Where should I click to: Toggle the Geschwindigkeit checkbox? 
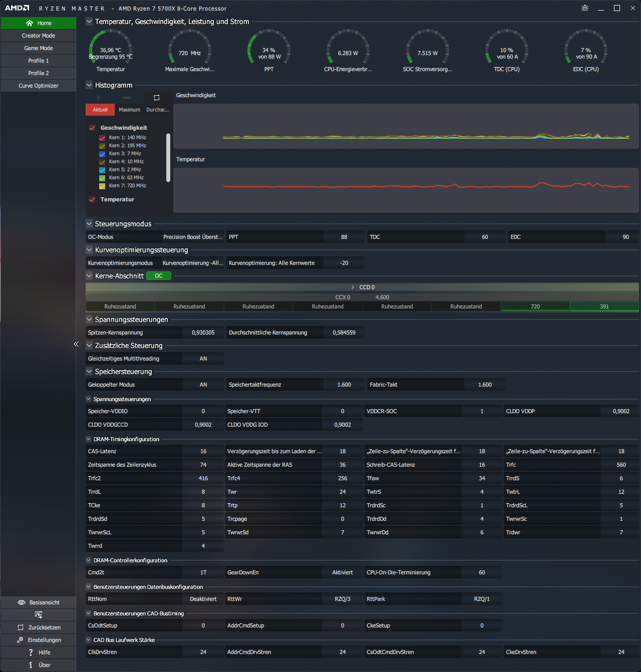(92, 128)
